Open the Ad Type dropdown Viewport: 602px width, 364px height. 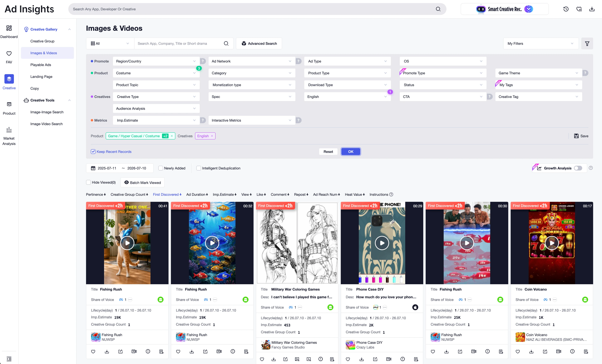tap(347, 61)
